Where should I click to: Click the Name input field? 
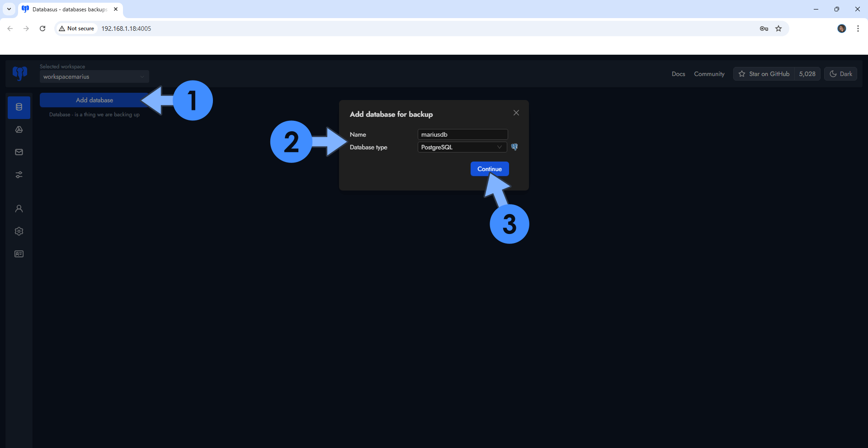click(x=462, y=134)
